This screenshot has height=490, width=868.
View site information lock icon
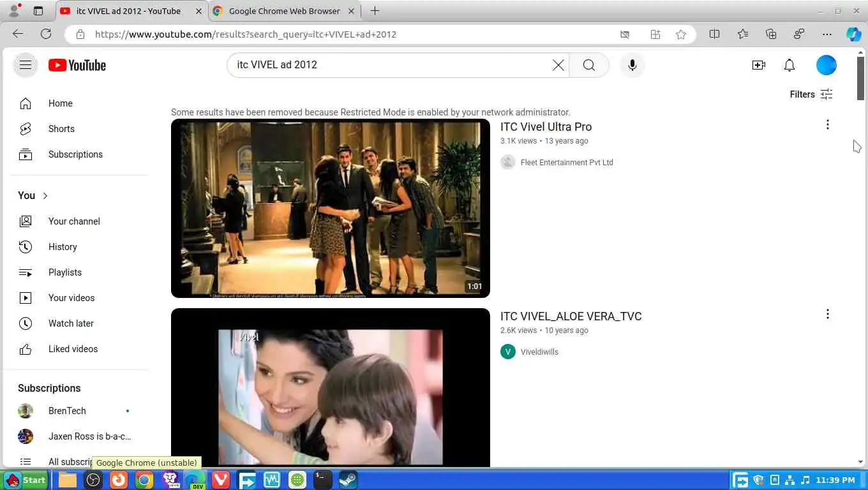[80, 34]
